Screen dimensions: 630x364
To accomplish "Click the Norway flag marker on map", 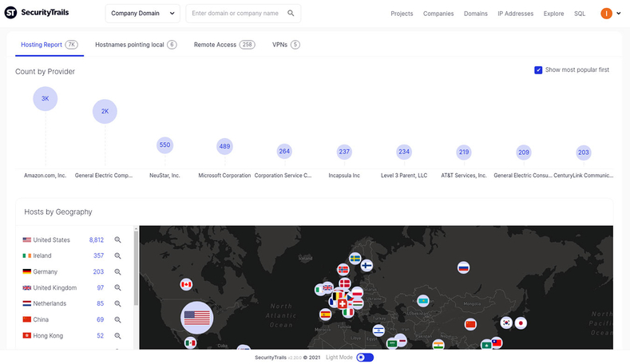I will point(343,270).
